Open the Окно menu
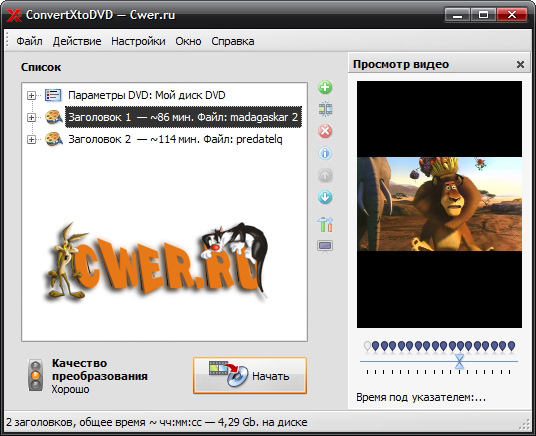The image size is (536, 436). (x=188, y=41)
